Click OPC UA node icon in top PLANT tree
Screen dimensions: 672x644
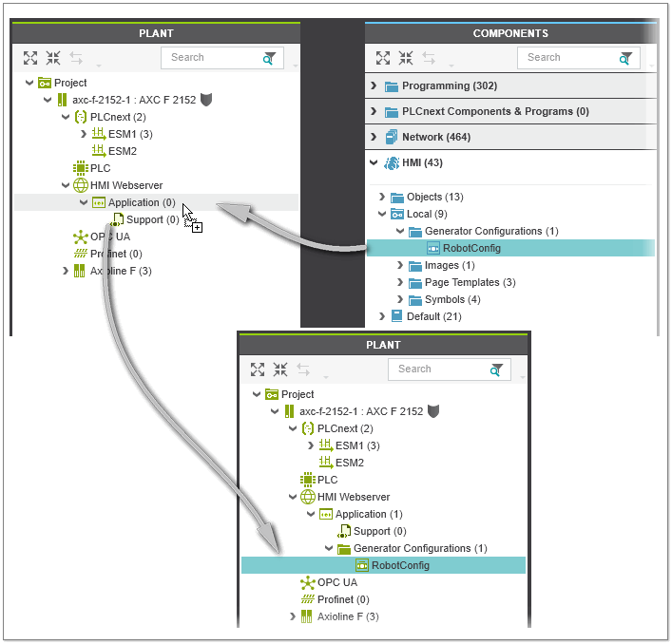click(81, 237)
